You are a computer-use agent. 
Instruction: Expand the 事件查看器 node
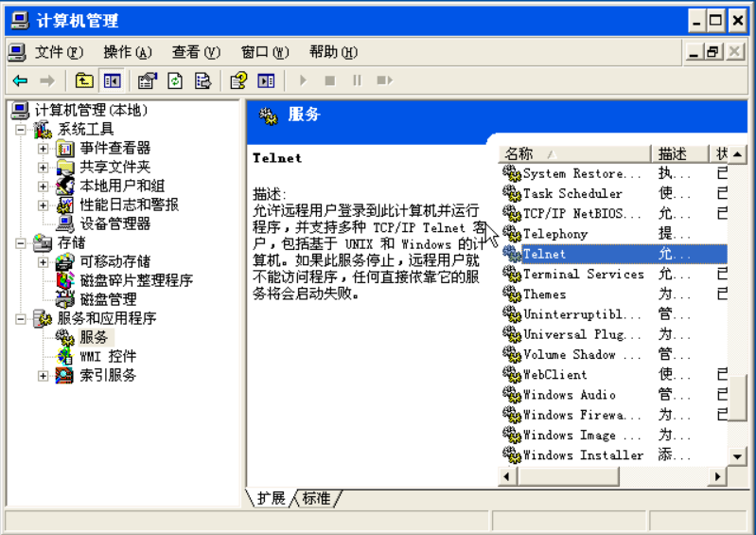pyautogui.click(x=43, y=149)
